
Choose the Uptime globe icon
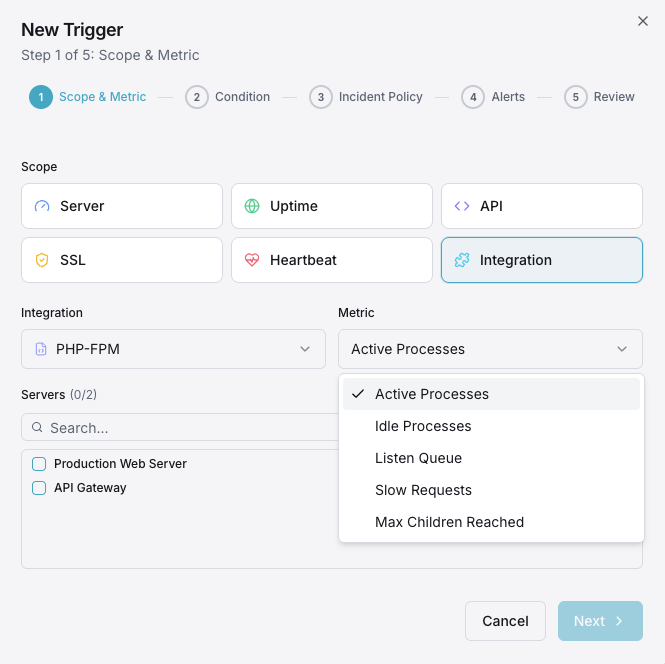tap(252, 206)
